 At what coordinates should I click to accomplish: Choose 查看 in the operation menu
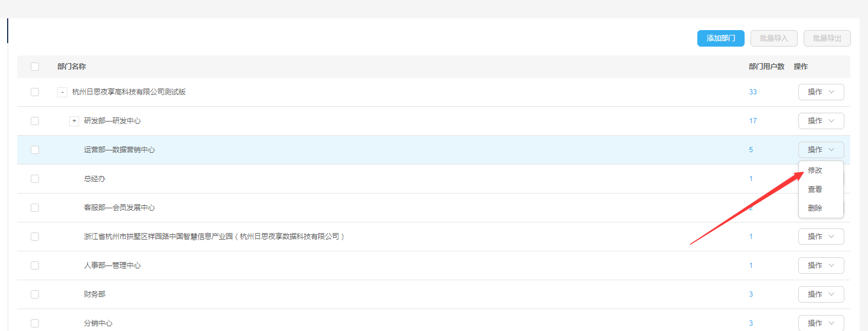[x=815, y=189]
